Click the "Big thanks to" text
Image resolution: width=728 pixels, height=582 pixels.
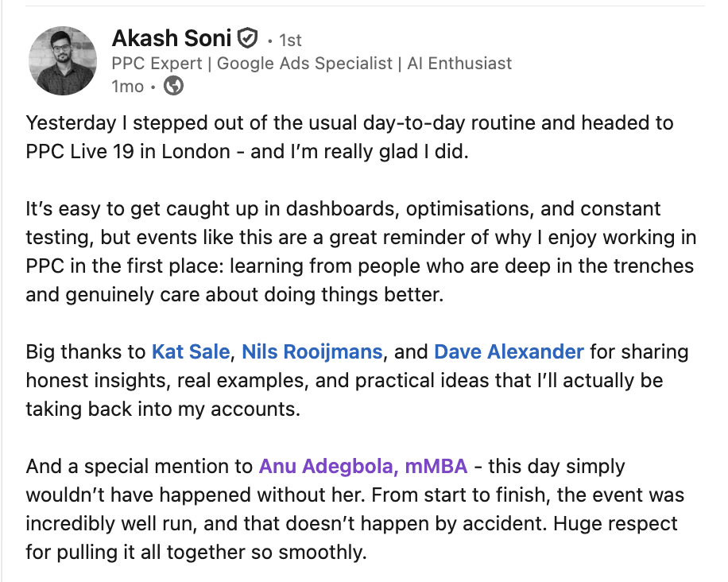pyautogui.click(x=86, y=351)
